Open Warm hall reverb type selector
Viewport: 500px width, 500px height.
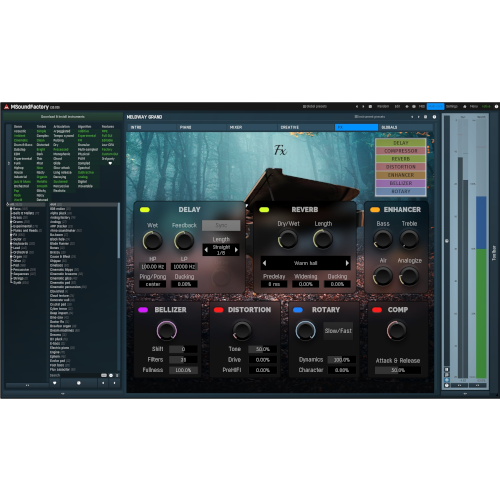pos(305,263)
